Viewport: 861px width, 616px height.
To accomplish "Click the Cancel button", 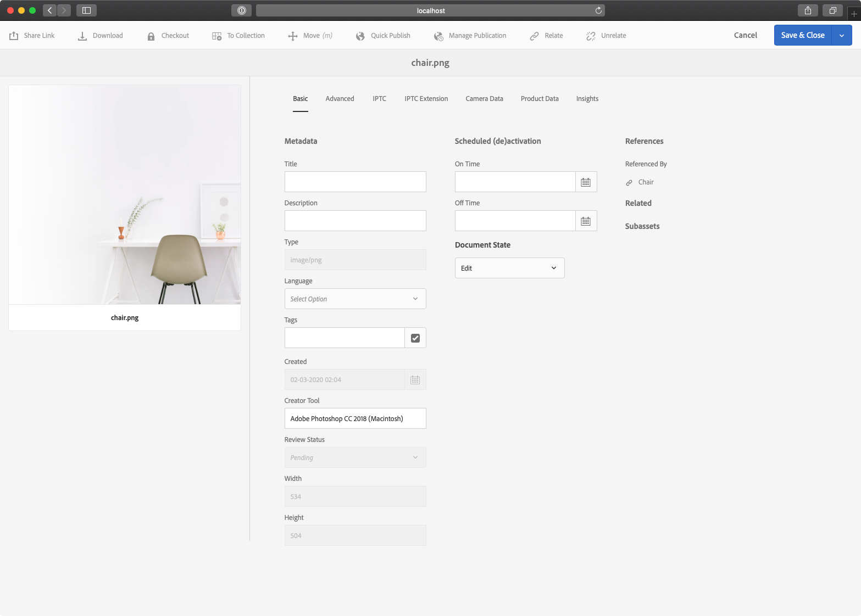I will pyautogui.click(x=746, y=35).
